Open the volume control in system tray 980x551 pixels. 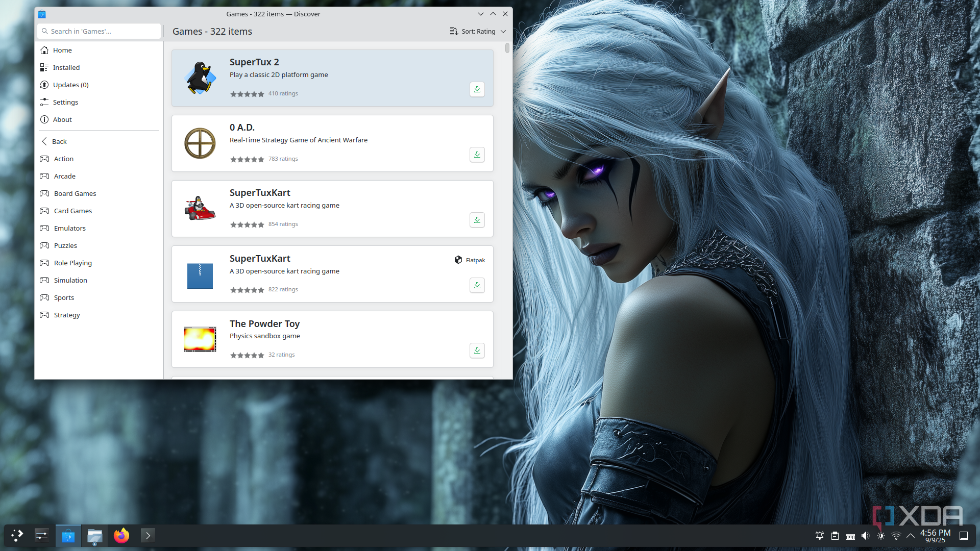(x=865, y=536)
